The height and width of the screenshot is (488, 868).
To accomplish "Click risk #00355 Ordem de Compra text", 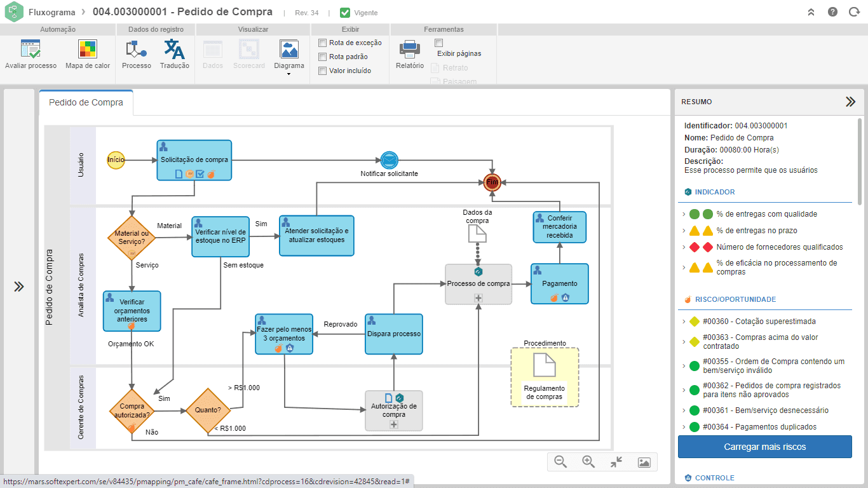I will (x=773, y=365).
